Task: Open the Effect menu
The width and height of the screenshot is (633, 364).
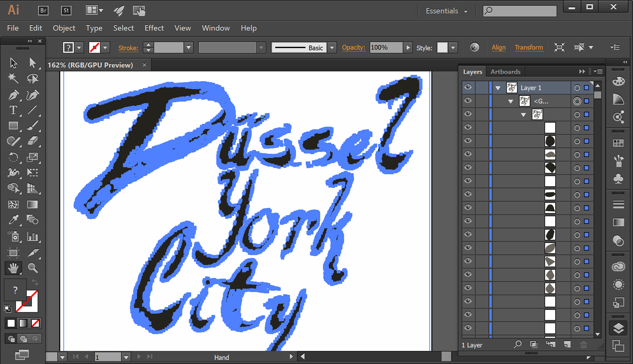Action: coord(154,28)
